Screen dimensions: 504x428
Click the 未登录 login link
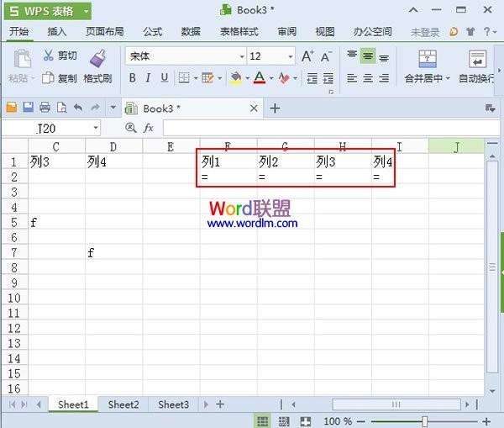(424, 32)
